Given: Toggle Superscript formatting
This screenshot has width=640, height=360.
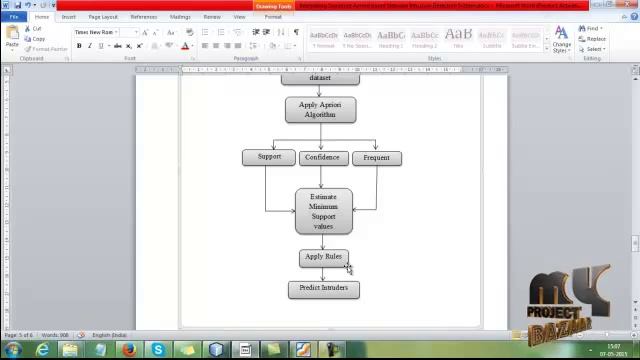Looking at the screenshot, I should pyautogui.click(x=140, y=46).
